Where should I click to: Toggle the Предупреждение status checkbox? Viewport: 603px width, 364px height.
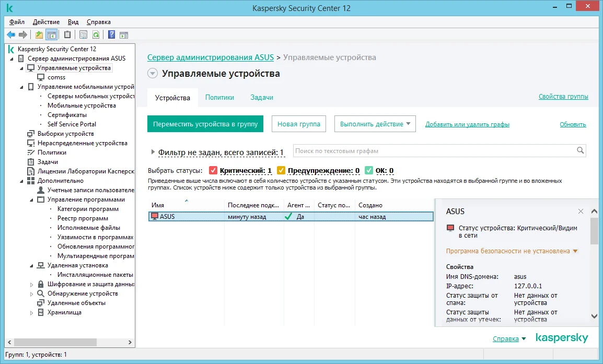coord(281,170)
